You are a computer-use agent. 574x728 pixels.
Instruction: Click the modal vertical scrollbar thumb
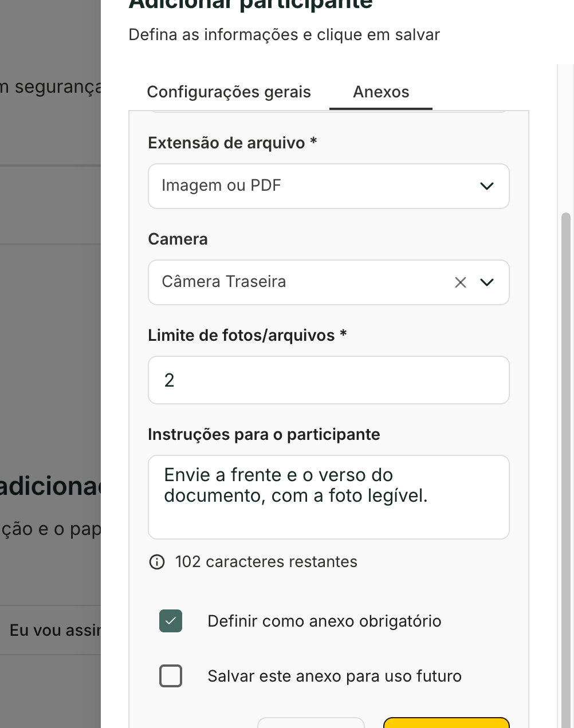[566, 470]
